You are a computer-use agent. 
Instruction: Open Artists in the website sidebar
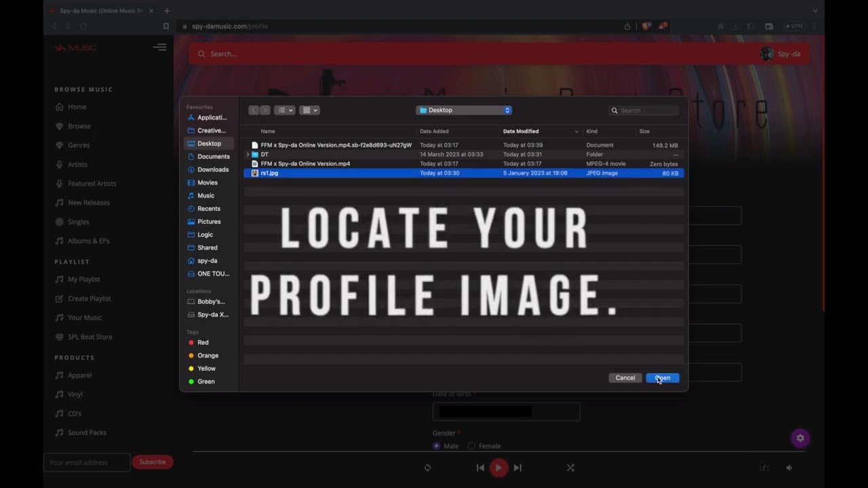tap(71, 164)
